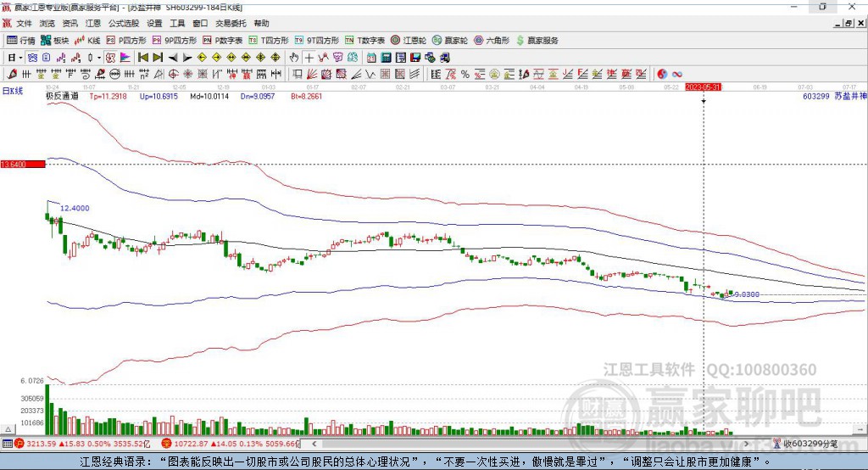Open the 公式选股 menu
Viewport: 868px width, 470px height.
click(x=124, y=23)
